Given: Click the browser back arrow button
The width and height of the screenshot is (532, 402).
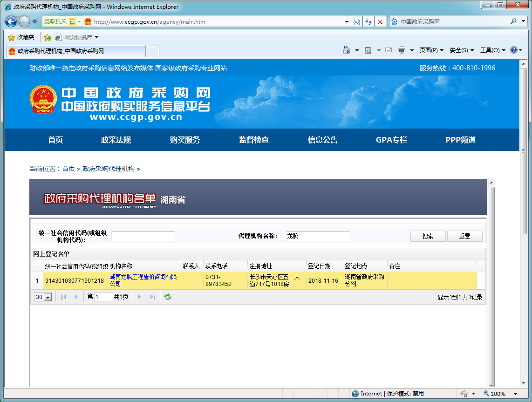Looking at the screenshot, I should [11, 21].
